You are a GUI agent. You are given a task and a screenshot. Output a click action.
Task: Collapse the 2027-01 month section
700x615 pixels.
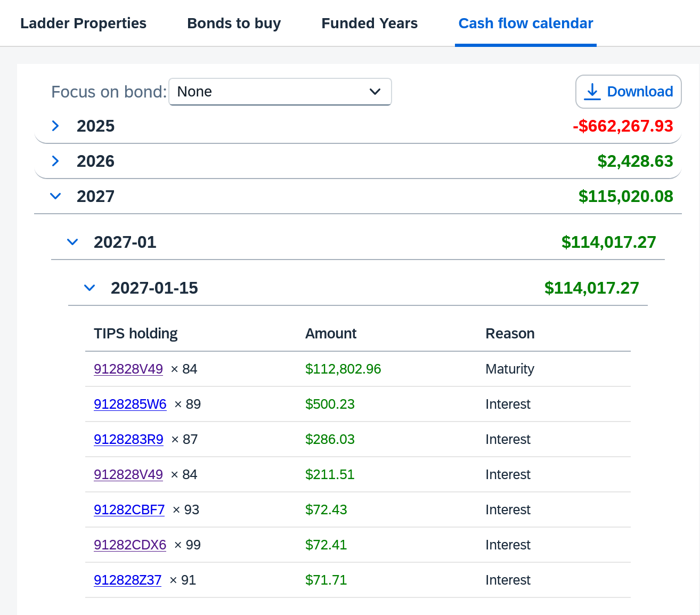[x=72, y=242]
